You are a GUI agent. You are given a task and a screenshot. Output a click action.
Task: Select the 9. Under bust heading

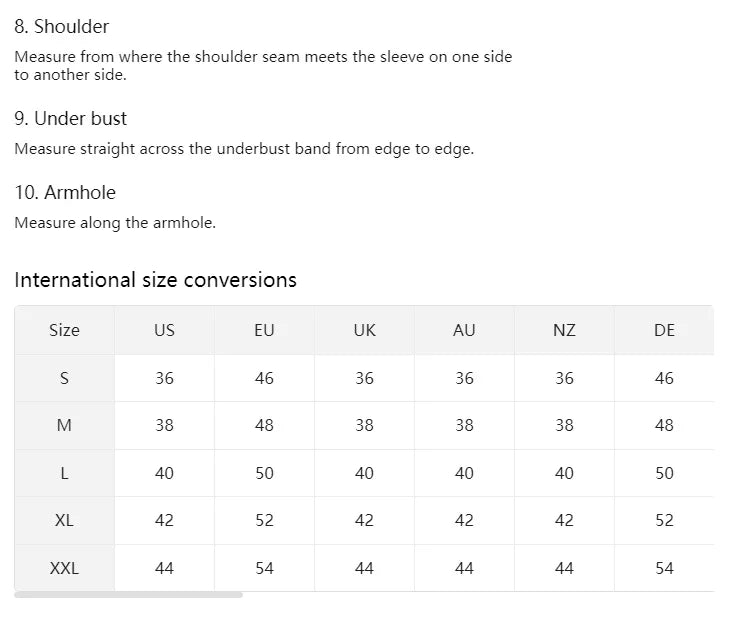tap(71, 119)
